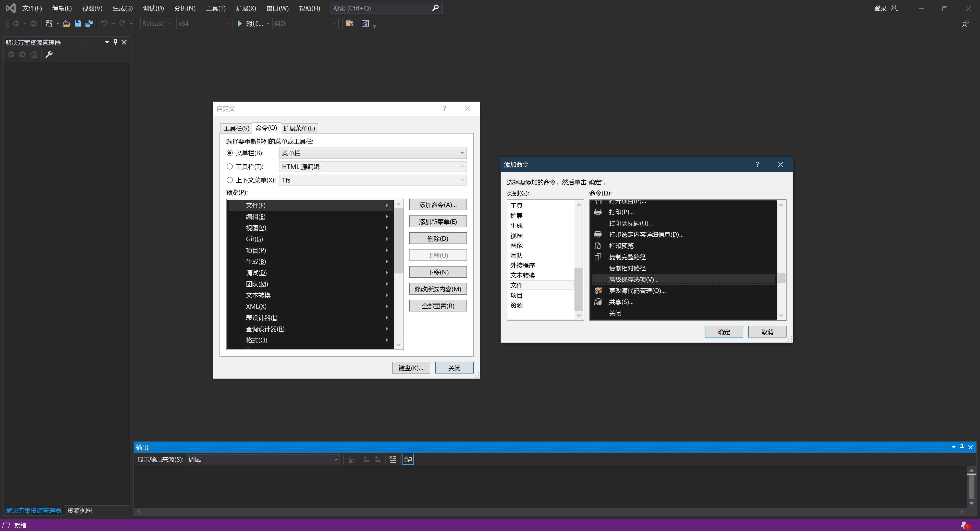Click the green Start attach arrow
Viewport: 980px width, 531px height.
pyautogui.click(x=240, y=23)
